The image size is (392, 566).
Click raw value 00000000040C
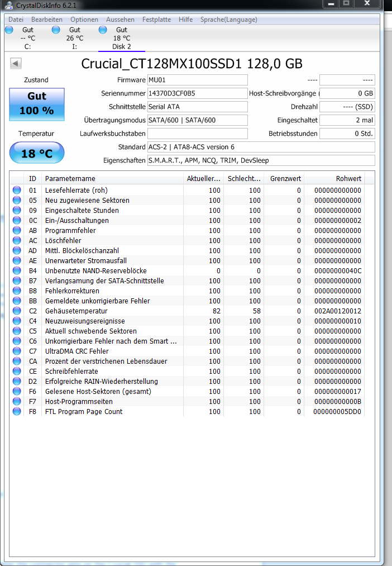[x=337, y=271]
